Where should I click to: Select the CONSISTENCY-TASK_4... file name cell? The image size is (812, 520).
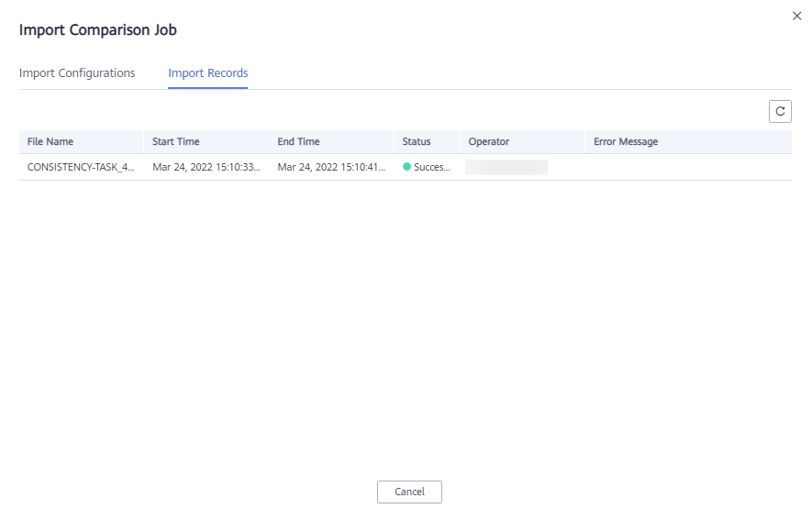pyautogui.click(x=81, y=167)
